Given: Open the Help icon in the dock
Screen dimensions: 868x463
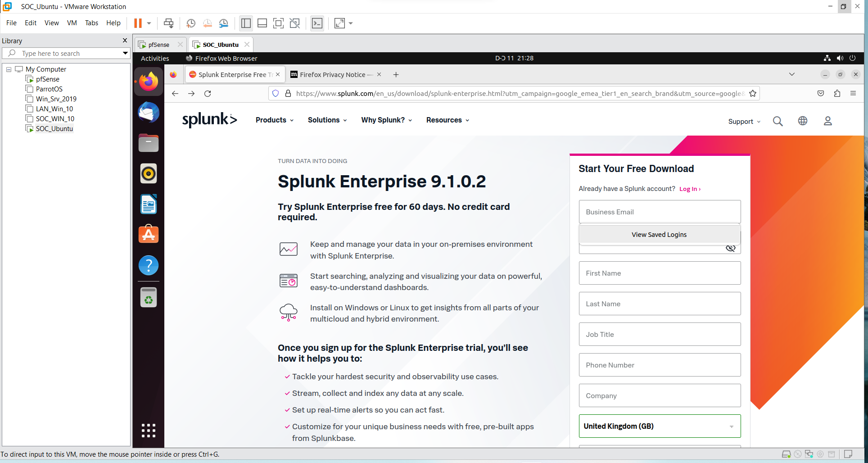Looking at the screenshot, I should click(x=149, y=265).
